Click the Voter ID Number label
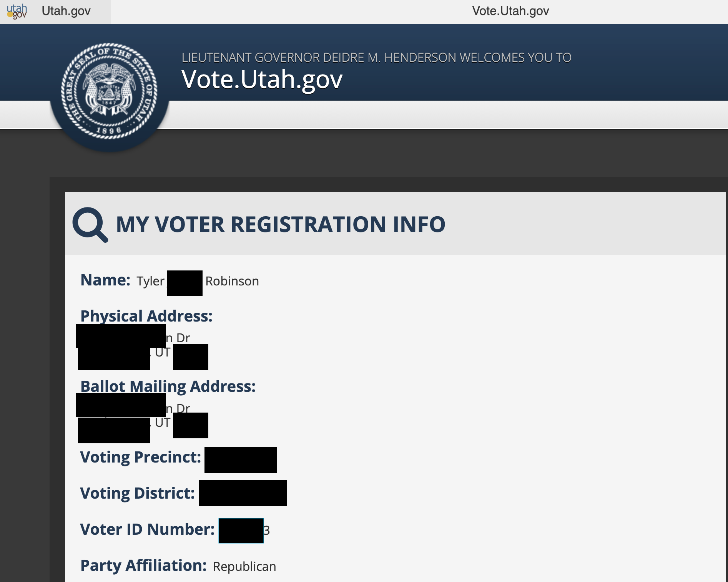The image size is (728, 582). (147, 529)
